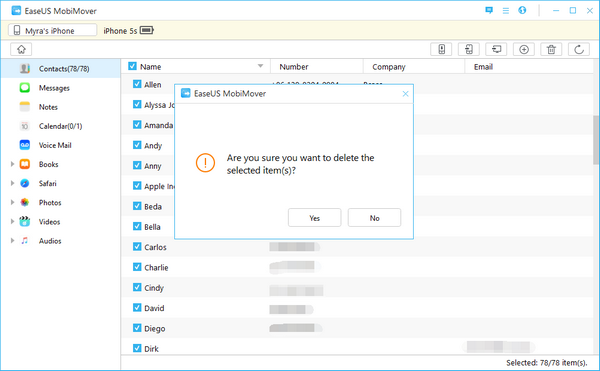
Task: Click the add new item plus icon
Action: [524, 49]
